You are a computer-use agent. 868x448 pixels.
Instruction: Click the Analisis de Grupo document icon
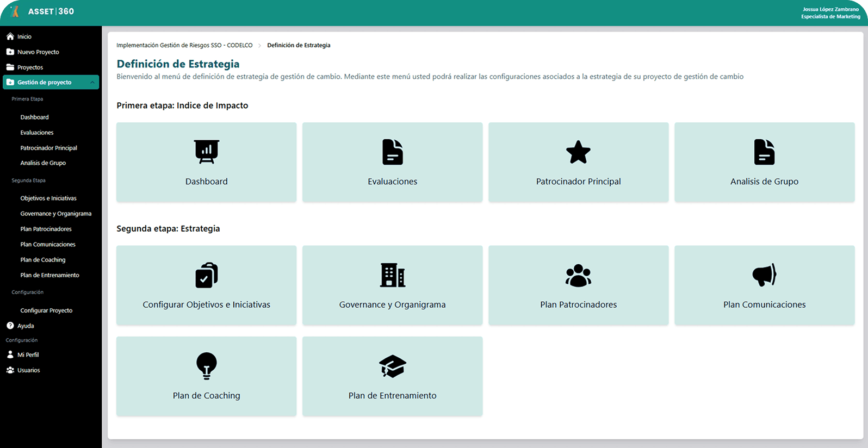764,152
